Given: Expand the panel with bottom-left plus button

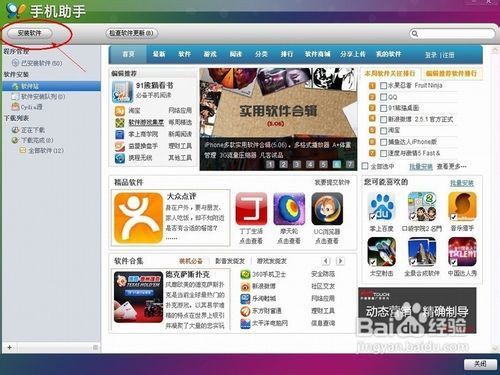Looking at the screenshot, I should (9, 347).
